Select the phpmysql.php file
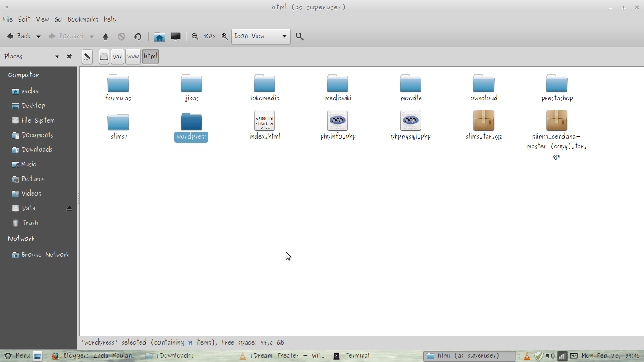Viewport: 644px width, 362px height. coord(411,125)
